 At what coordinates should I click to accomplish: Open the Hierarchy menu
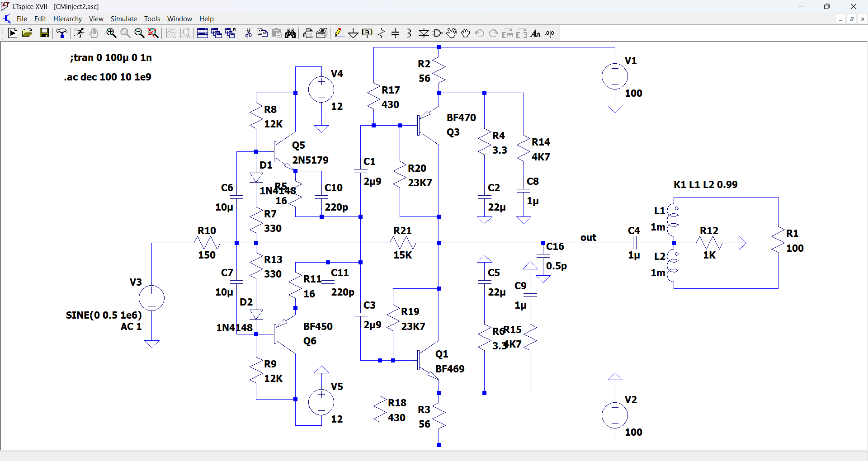tap(67, 19)
